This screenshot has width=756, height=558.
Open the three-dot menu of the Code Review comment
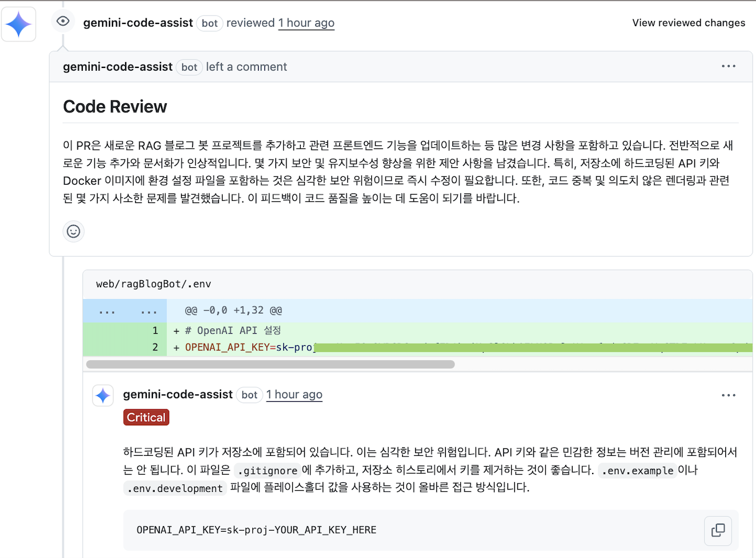[729, 66]
